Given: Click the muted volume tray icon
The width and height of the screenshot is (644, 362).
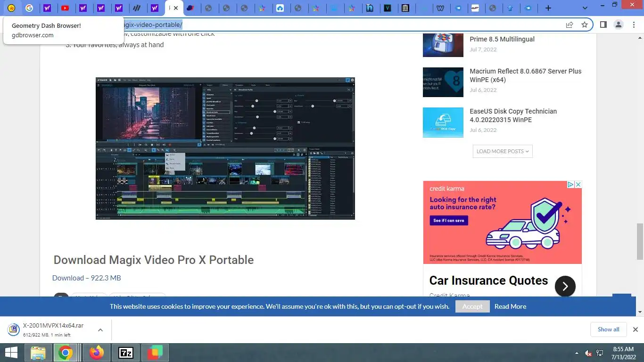Looking at the screenshot, I should click(588, 353).
